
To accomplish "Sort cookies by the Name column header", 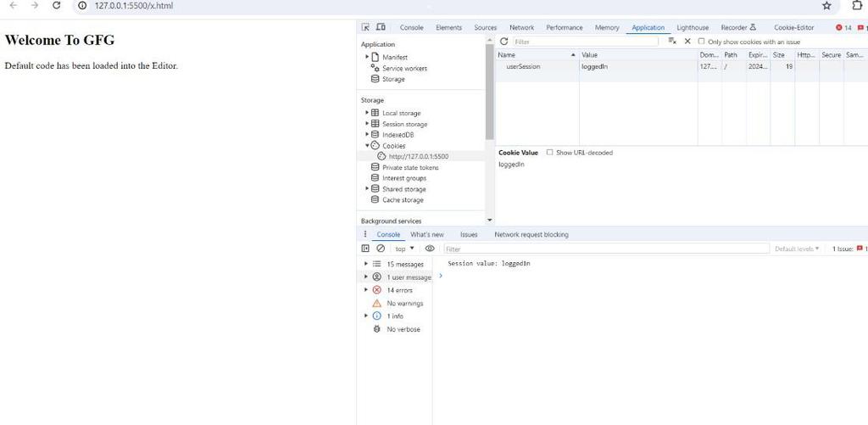I will 537,55.
